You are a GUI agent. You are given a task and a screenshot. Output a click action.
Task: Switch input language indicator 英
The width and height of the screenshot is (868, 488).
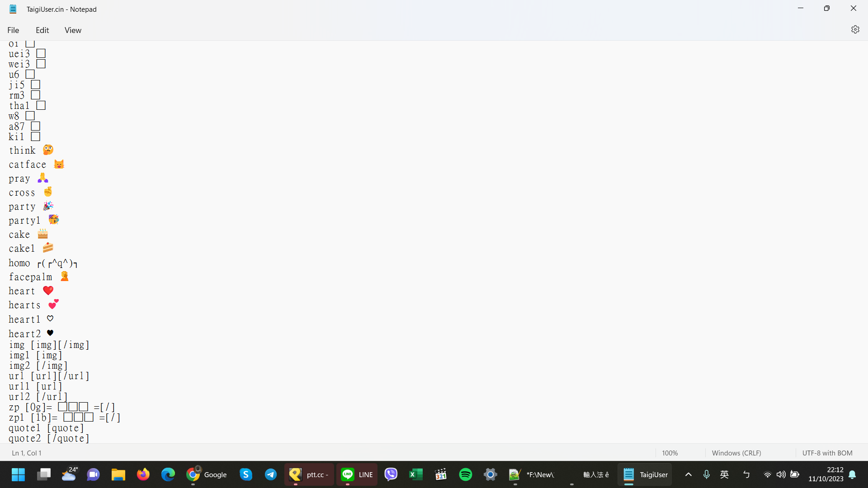[724, 474]
